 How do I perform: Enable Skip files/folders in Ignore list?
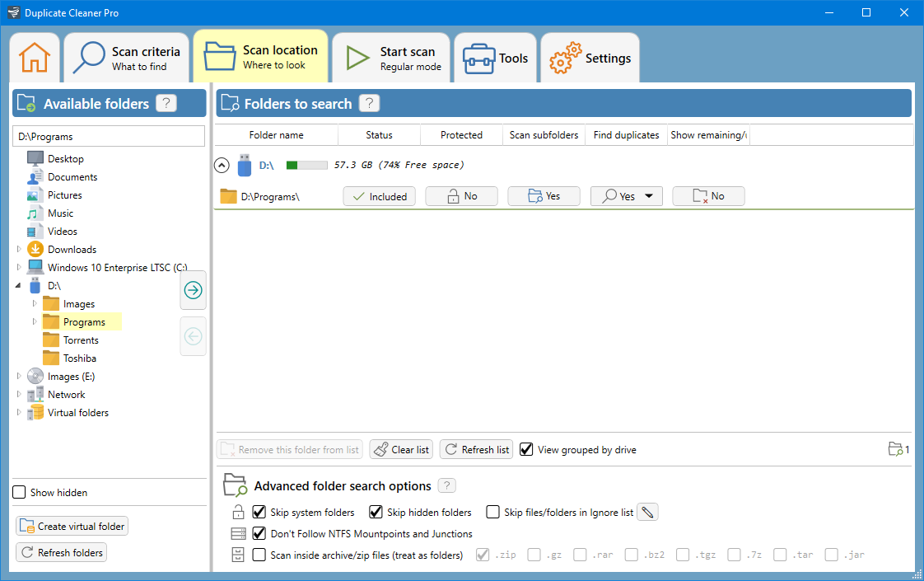[492, 512]
